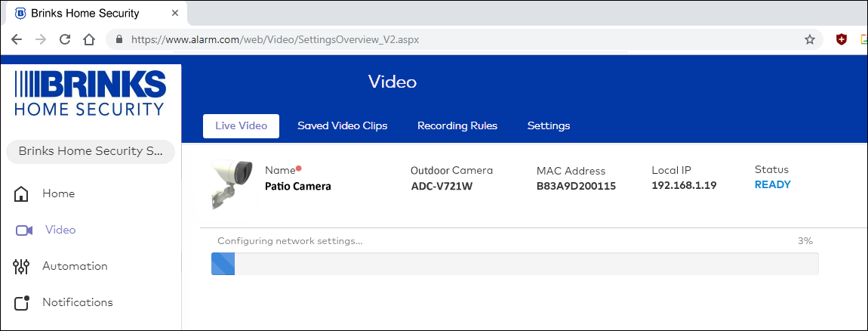Open the Saved Video Clips tab
868x331 pixels.
tap(343, 126)
